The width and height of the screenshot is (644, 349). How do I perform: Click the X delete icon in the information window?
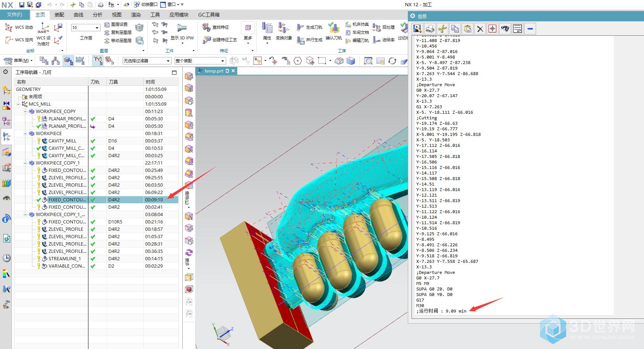480,29
